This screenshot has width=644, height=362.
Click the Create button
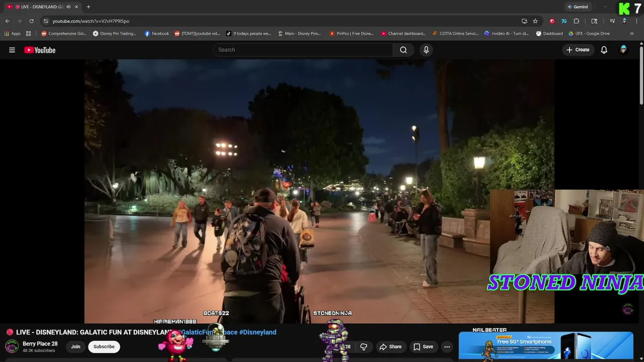[578, 50]
